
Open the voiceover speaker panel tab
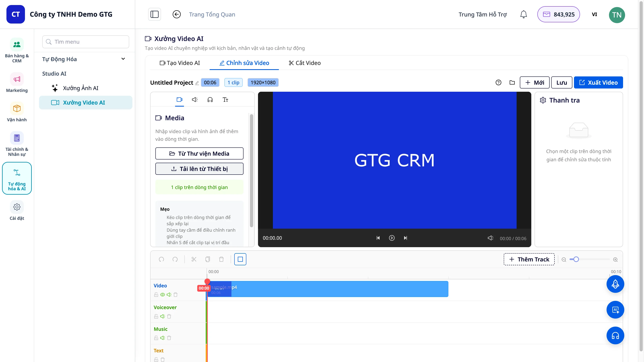[x=195, y=99]
